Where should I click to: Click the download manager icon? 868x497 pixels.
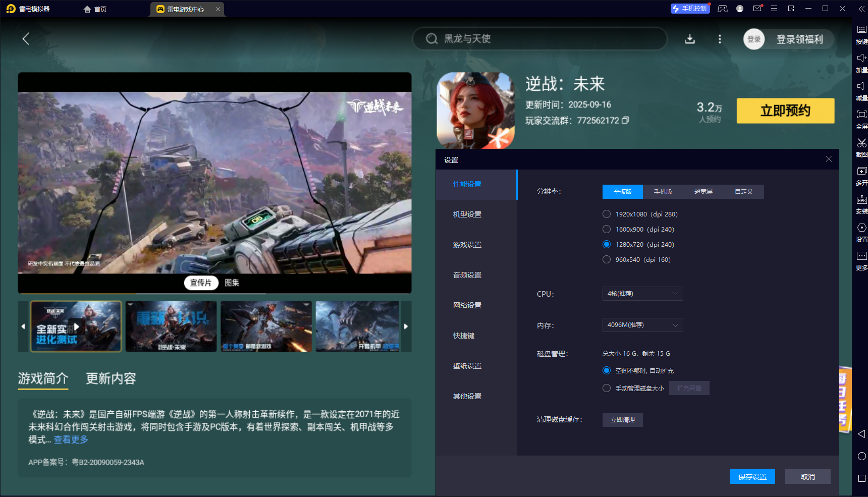690,39
